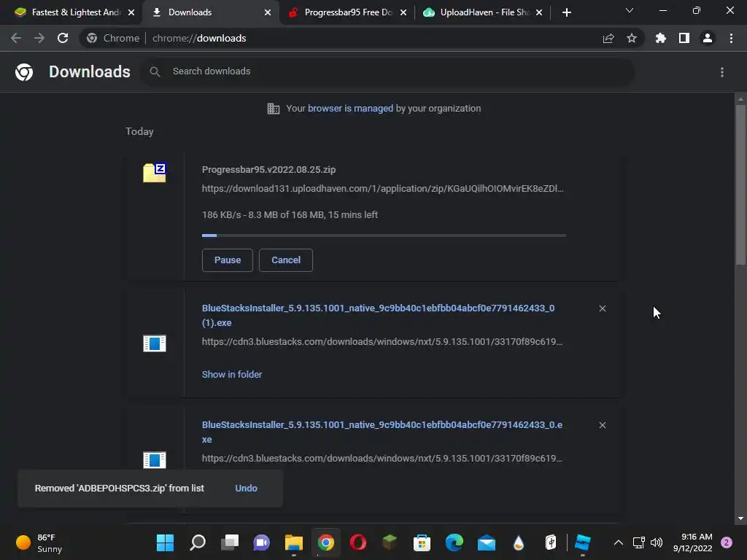Close the Downloads tab

click(268, 12)
